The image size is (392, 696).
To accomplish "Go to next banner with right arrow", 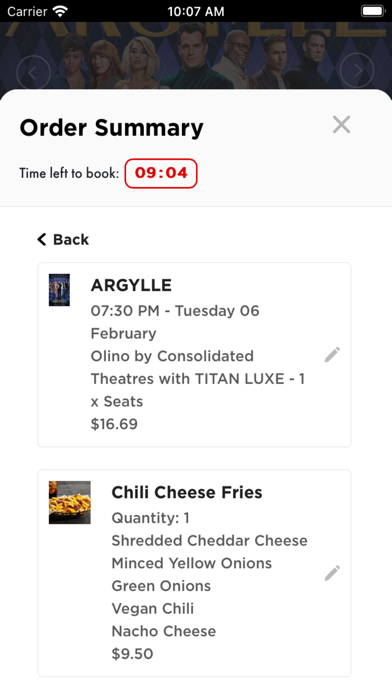I will point(357,70).
